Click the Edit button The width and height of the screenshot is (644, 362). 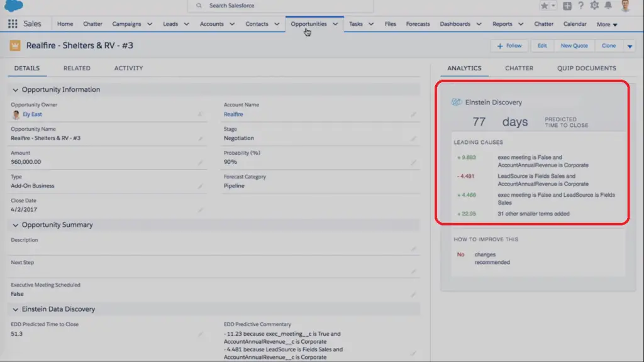click(542, 46)
